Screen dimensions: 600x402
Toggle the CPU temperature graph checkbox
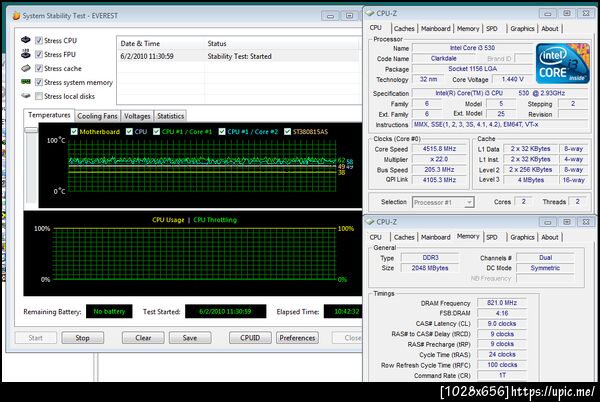(129, 132)
